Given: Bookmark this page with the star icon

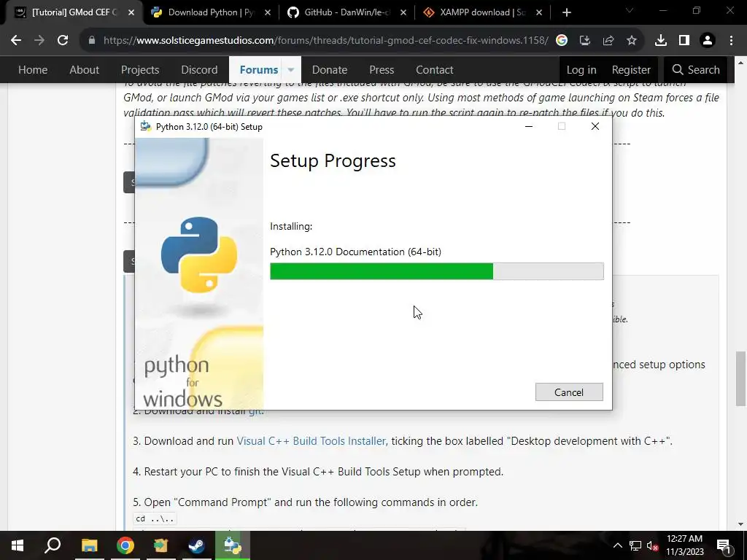Looking at the screenshot, I should [x=632, y=41].
